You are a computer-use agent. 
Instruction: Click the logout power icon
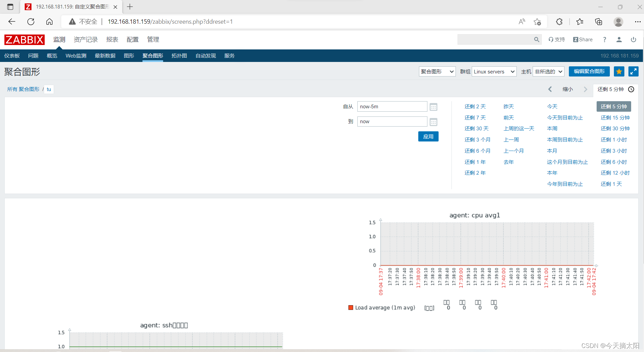pos(634,40)
